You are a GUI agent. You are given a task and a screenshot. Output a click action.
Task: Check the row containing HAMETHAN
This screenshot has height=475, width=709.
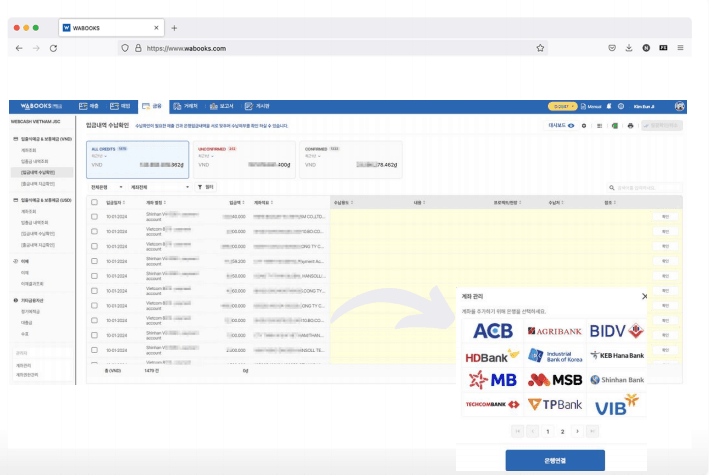(94, 335)
